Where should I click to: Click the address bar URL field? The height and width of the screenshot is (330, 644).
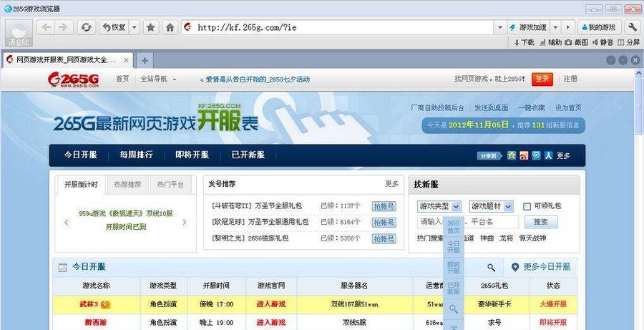(337, 27)
